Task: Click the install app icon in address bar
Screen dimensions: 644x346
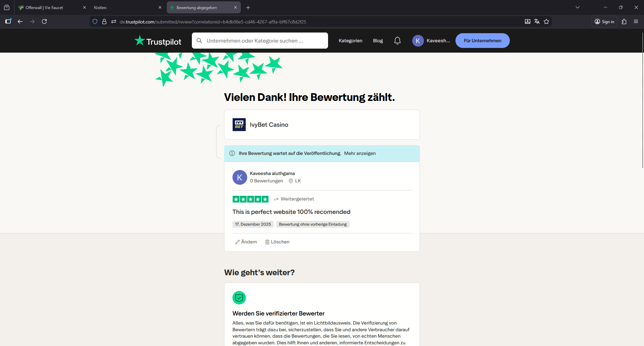Action: [x=528, y=21]
